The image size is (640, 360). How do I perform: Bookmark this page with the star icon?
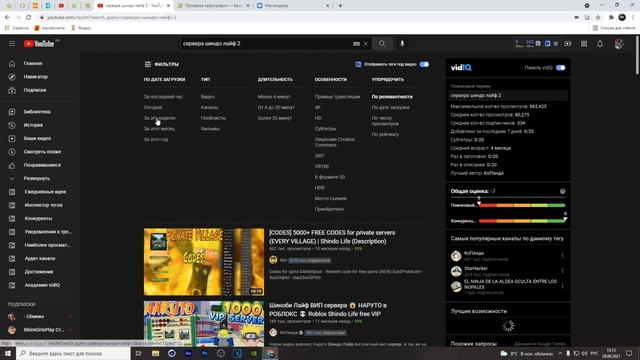coord(598,17)
